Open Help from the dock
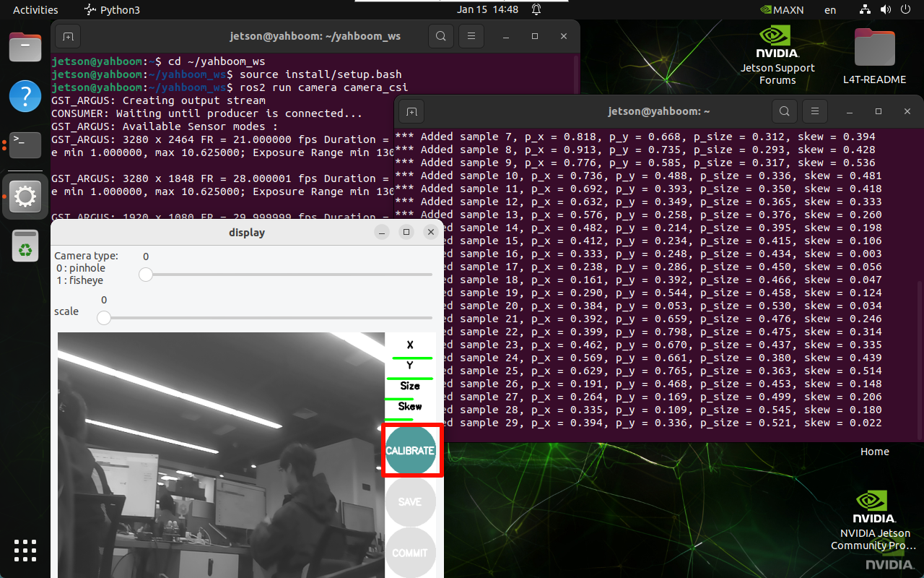This screenshot has width=924, height=578. pyautogui.click(x=25, y=96)
